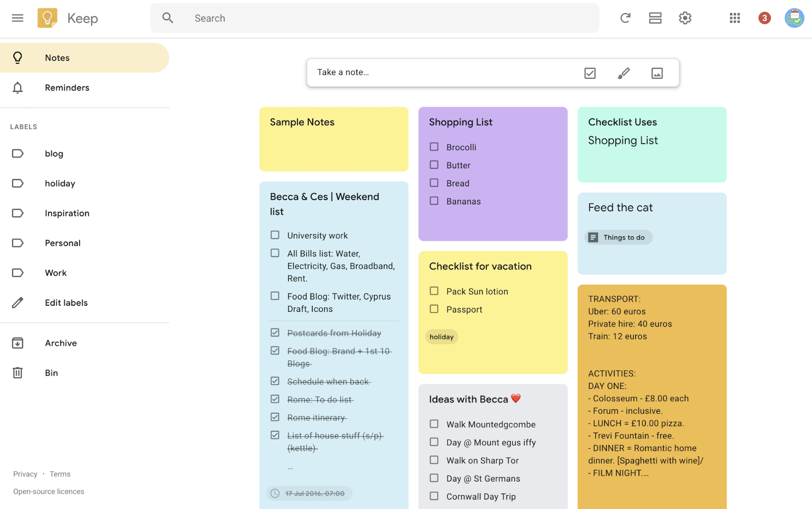Click the refresh/sync icon in top bar
812x509 pixels.
pyautogui.click(x=625, y=17)
